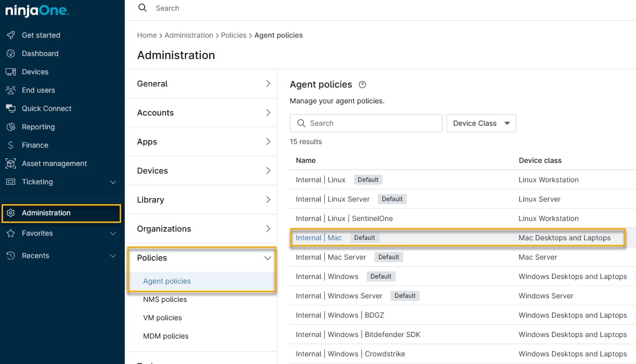Click the Quick Connect icon
This screenshot has height=364, width=636.
[x=11, y=108]
